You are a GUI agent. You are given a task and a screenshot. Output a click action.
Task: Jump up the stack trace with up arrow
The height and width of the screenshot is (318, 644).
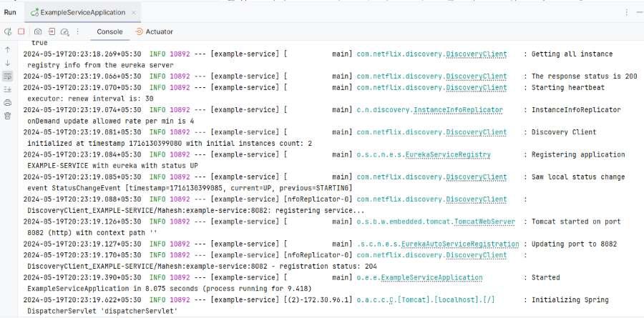coord(7,49)
